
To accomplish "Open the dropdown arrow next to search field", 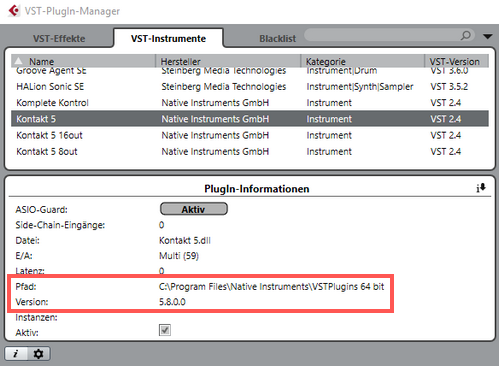I will [488, 36].
